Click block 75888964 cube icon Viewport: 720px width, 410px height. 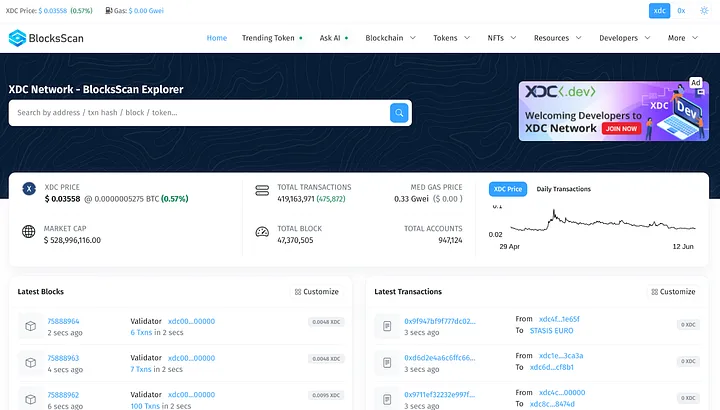coord(30,326)
